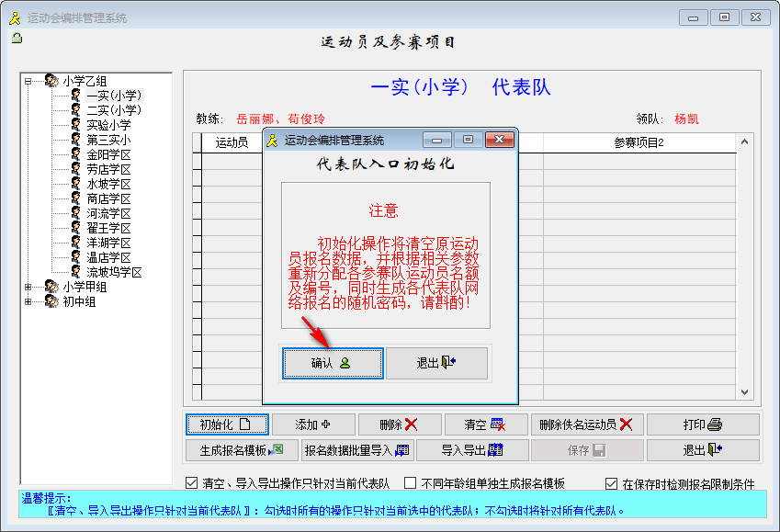The height and width of the screenshot is (532, 780).
Task: Expand the 小学甲组 tree node
Action: coord(28,287)
